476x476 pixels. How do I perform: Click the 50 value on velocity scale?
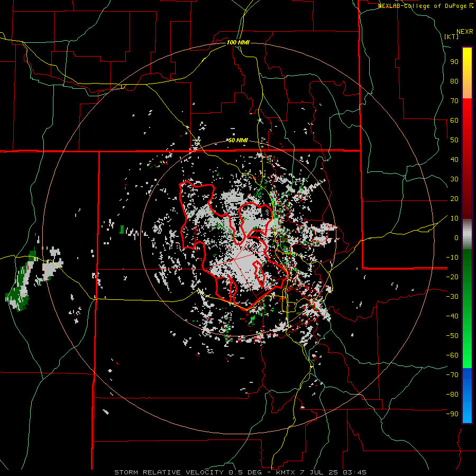click(454, 140)
